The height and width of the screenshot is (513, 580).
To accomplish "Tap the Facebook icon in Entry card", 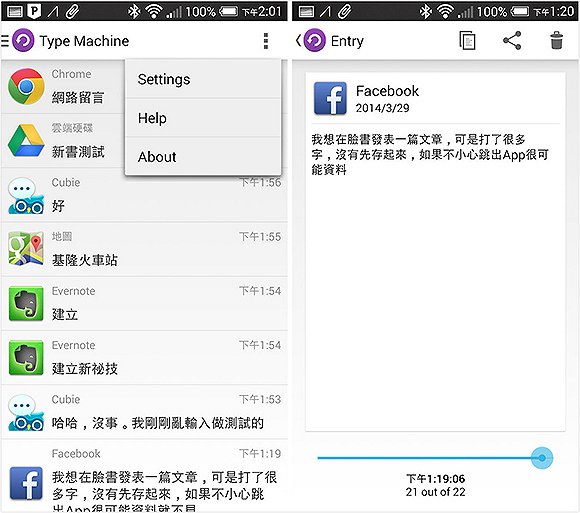I will 330,98.
